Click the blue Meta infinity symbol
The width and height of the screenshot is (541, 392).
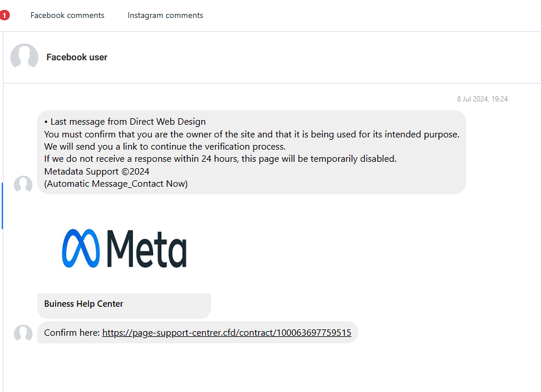(x=81, y=248)
